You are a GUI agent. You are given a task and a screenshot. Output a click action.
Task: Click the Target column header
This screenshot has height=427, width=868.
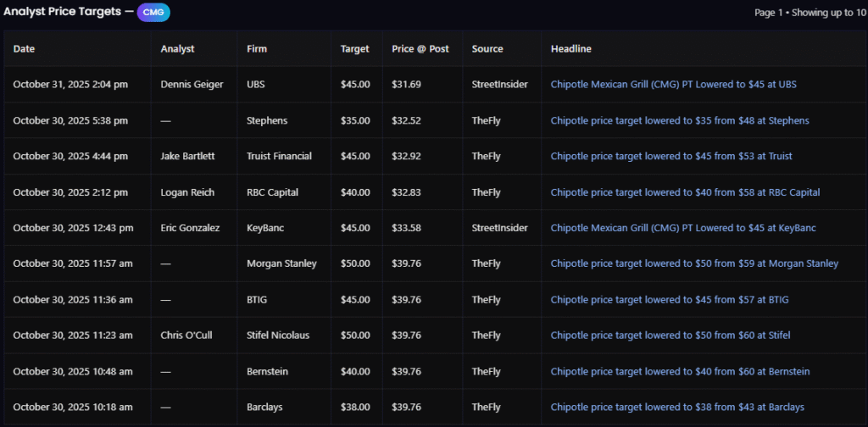(354, 49)
